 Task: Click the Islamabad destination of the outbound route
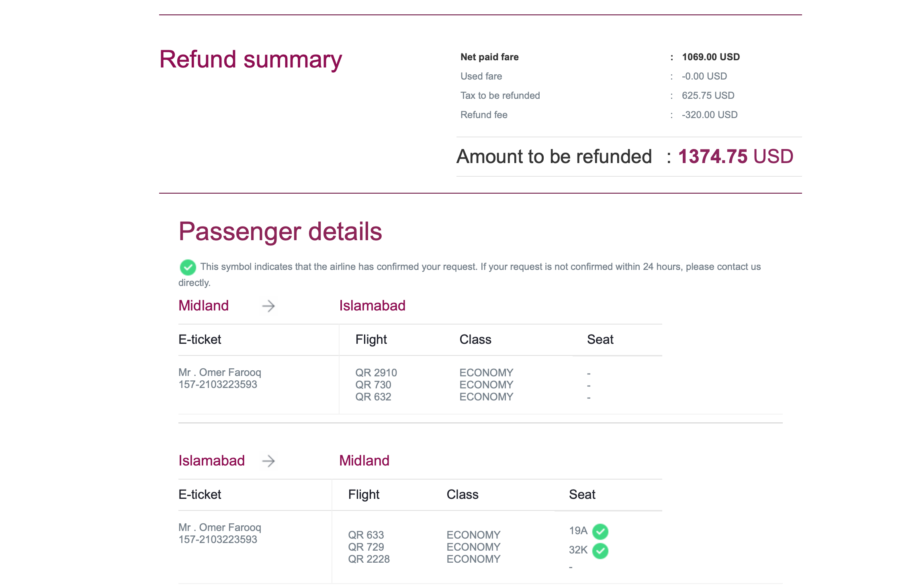[x=372, y=306]
